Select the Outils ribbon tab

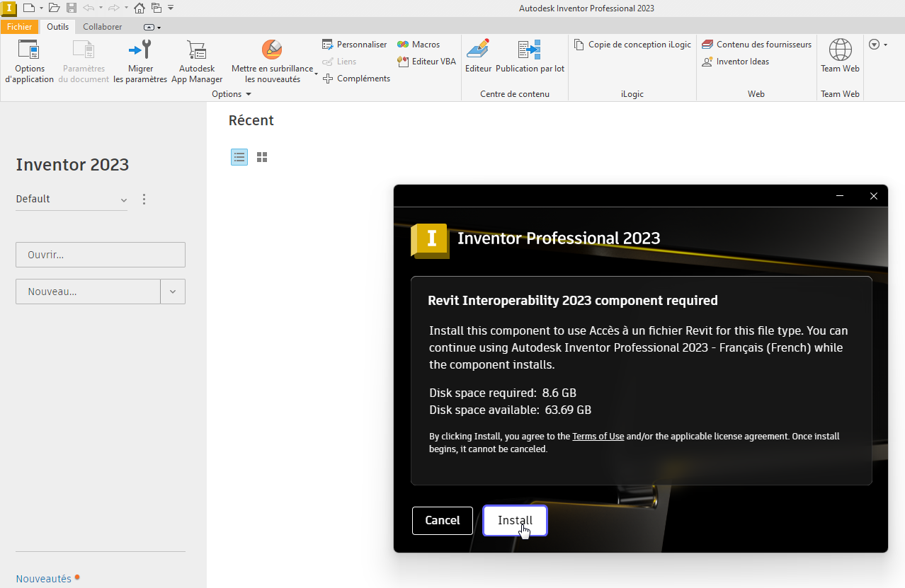[58, 27]
